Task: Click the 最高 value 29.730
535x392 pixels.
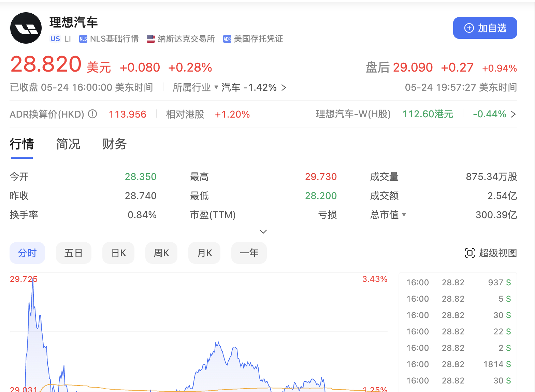Action: coord(321,177)
